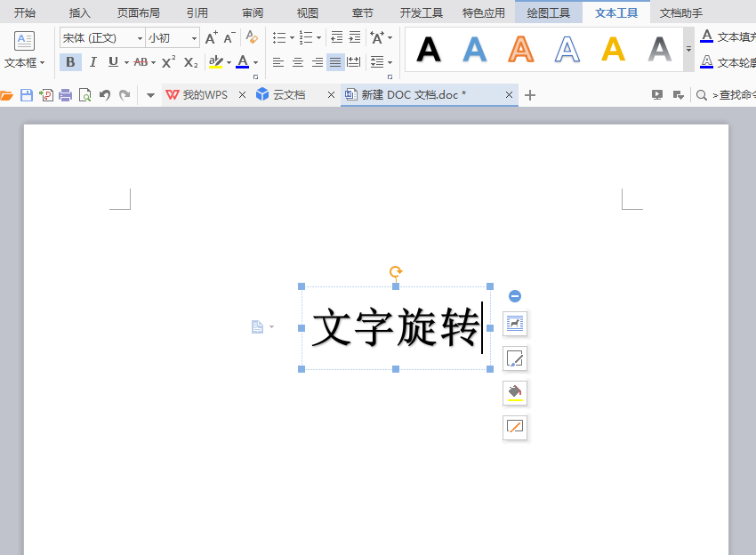Expand the text style gallery
756x555 pixels.
(x=688, y=49)
